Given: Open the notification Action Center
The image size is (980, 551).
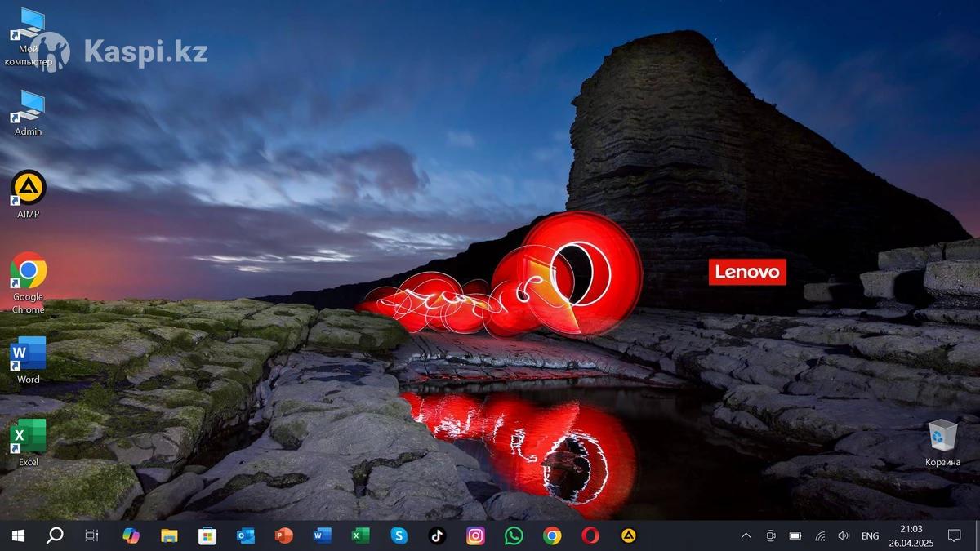Looking at the screenshot, I should (x=954, y=535).
